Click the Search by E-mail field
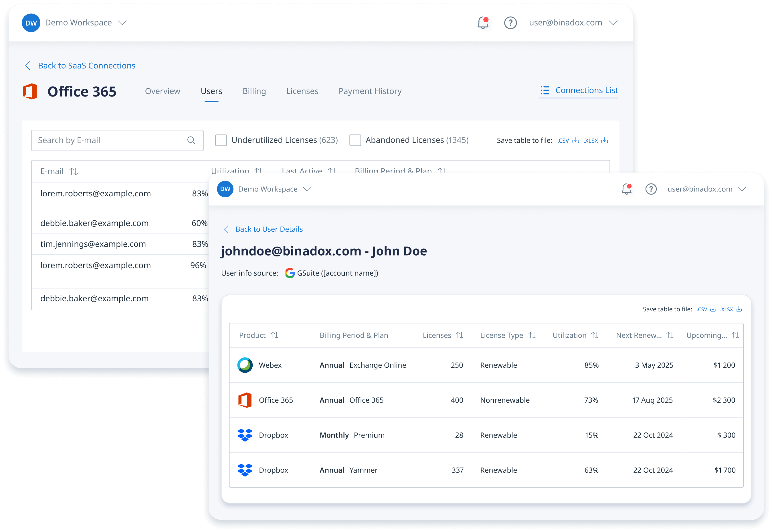This screenshot has height=532, width=772. click(x=117, y=140)
